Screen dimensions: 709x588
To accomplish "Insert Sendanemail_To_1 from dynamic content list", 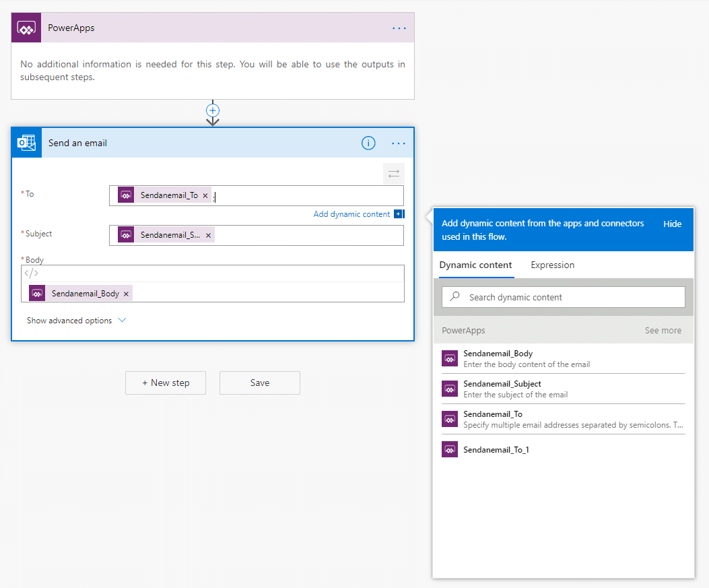I will click(x=563, y=450).
